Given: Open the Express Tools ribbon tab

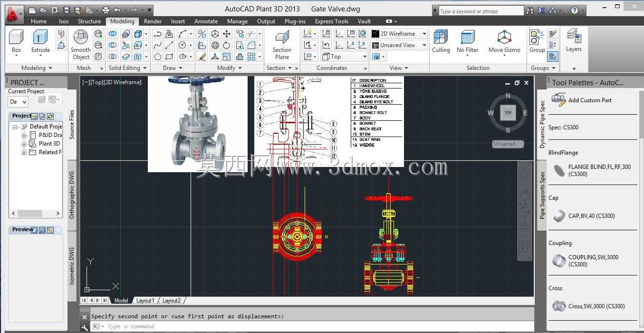Looking at the screenshot, I should point(331,21).
